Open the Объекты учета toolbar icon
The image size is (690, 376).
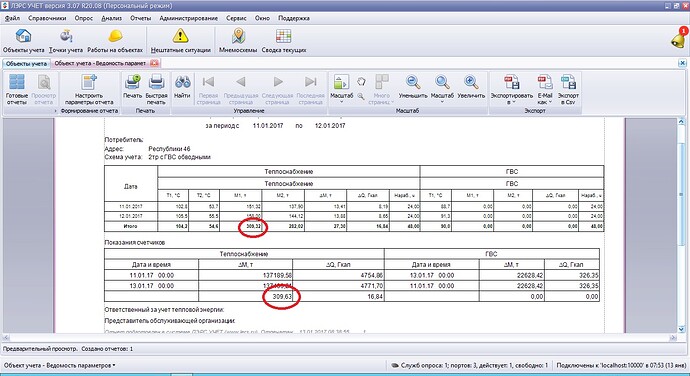tap(23, 36)
